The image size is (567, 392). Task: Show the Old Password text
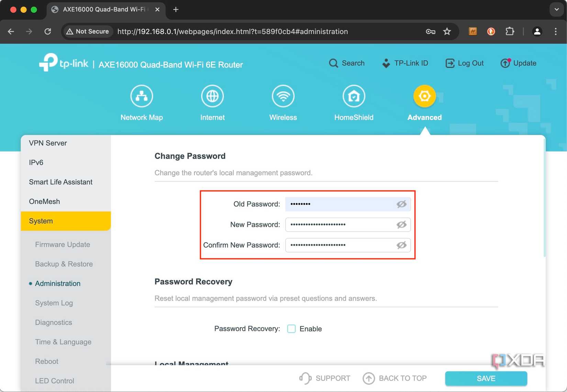pos(401,204)
